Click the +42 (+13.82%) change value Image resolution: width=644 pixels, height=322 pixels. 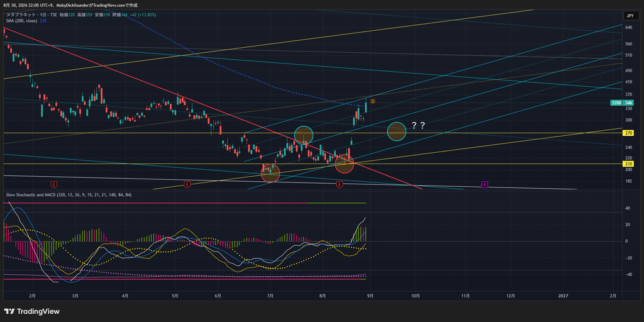click(143, 15)
